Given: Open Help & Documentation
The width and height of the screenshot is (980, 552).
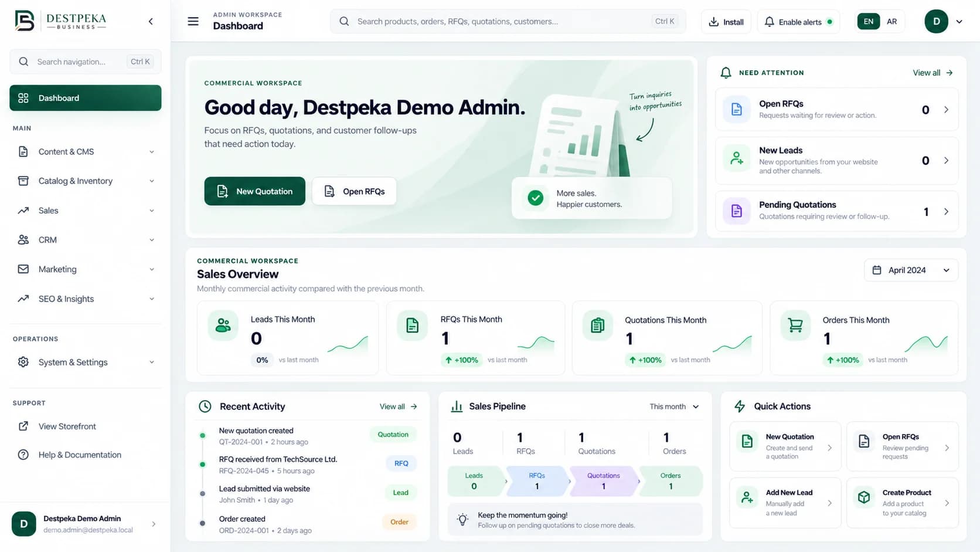Looking at the screenshot, I should click(85, 455).
